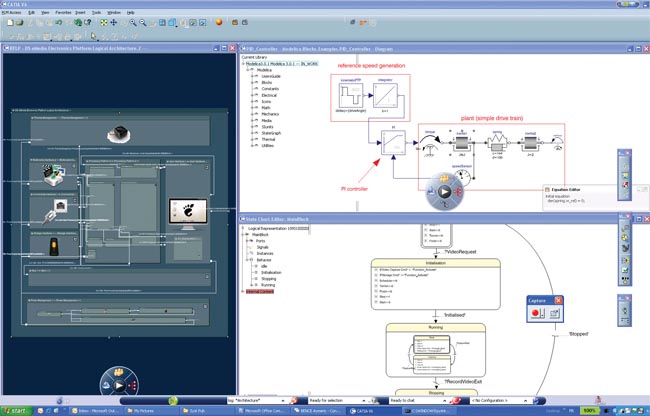The image size is (650, 416).
Task: Select the red highlighted Internal Content item
Action: 260,291
